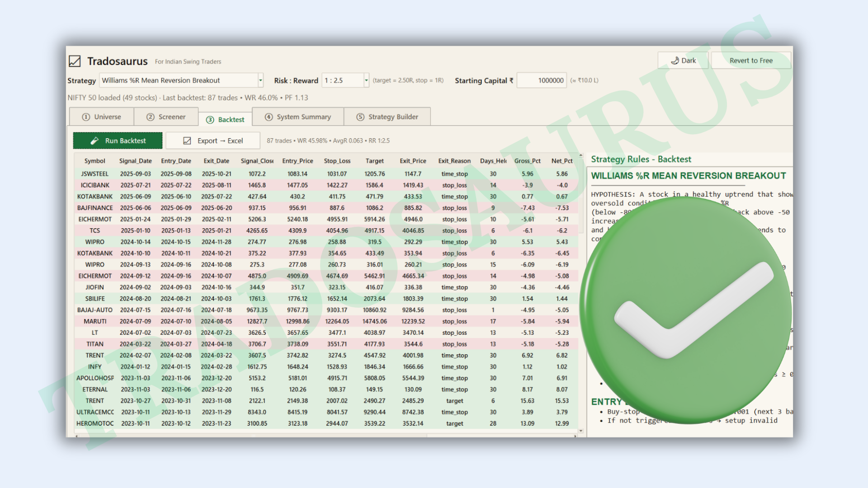
Task: Expand the Risk : Reward dropdown arrow
Action: 366,80
